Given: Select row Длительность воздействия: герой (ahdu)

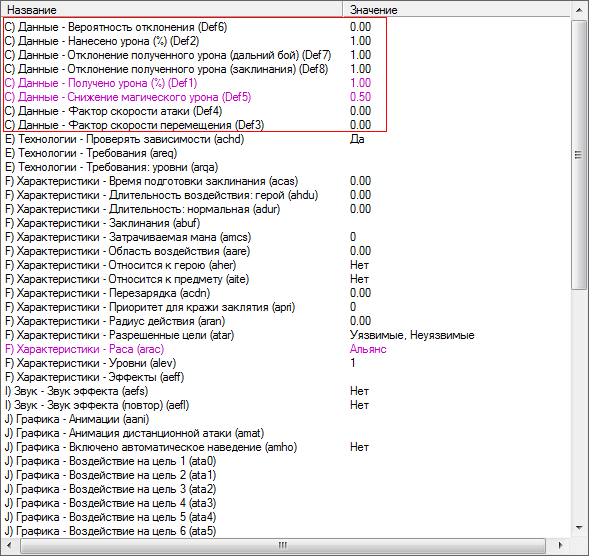Looking at the screenshot, I should pos(285,195).
